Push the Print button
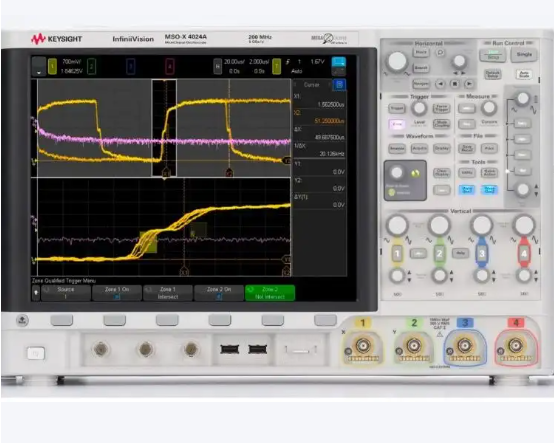This screenshot has height=443, width=554. tap(489, 148)
